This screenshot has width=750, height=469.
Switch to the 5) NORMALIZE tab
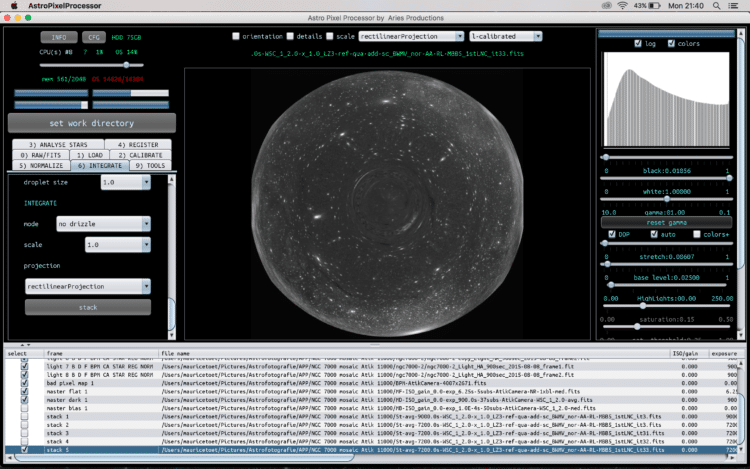tap(41, 165)
